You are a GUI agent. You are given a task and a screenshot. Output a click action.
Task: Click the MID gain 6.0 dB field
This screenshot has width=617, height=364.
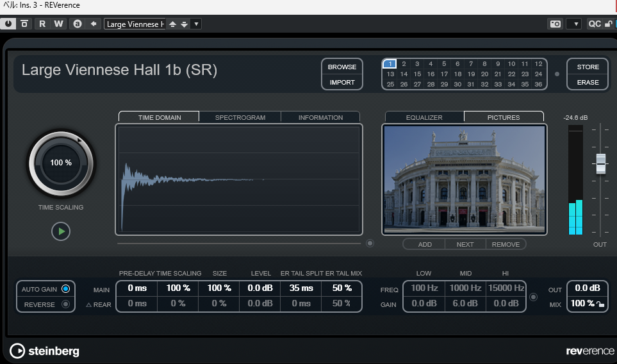465,303
